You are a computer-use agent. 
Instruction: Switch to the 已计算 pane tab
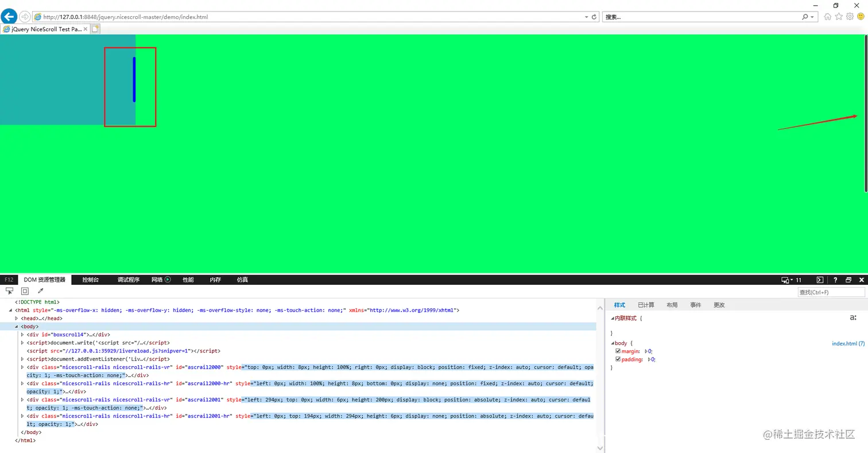pos(646,305)
